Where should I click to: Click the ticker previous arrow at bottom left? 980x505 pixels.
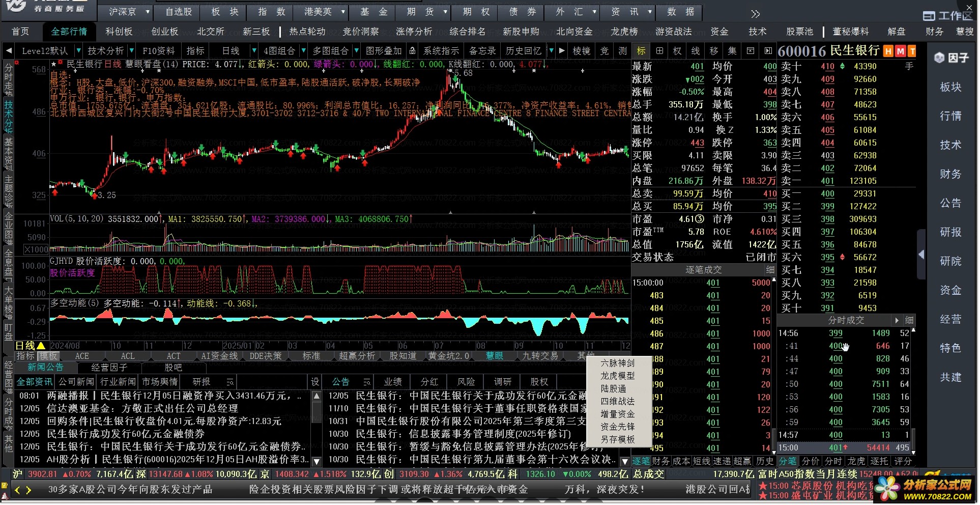17,490
